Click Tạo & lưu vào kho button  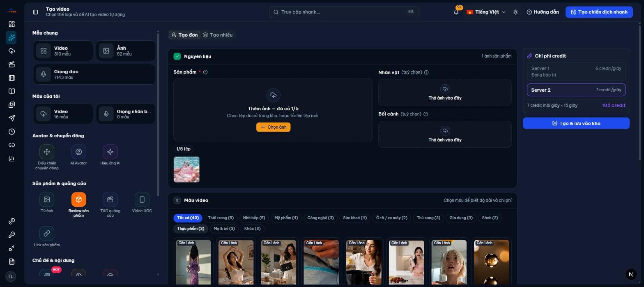pos(576,123)
